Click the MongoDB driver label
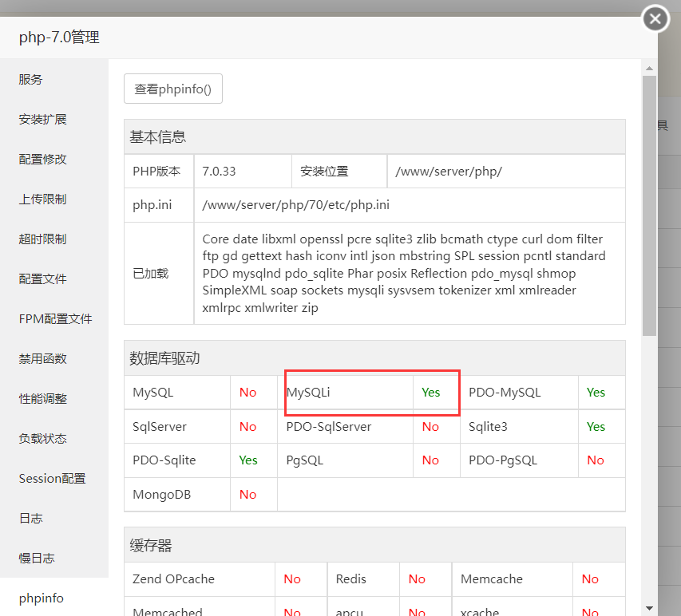Image resolution: width=681 pixels, height=616 pixels. pos(161,495)
